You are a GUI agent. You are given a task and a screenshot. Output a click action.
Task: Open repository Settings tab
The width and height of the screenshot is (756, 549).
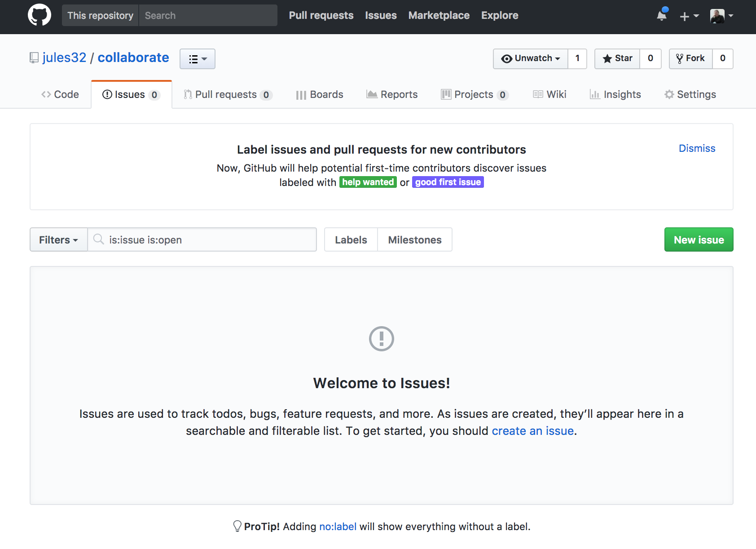tap(690, 94)
